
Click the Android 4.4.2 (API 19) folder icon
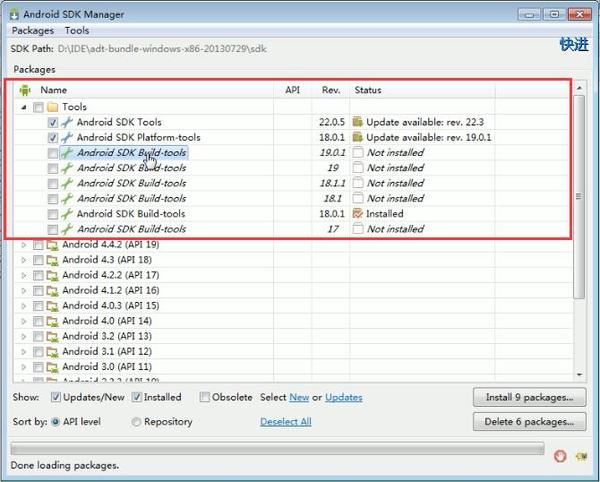(x=52, y=245)
